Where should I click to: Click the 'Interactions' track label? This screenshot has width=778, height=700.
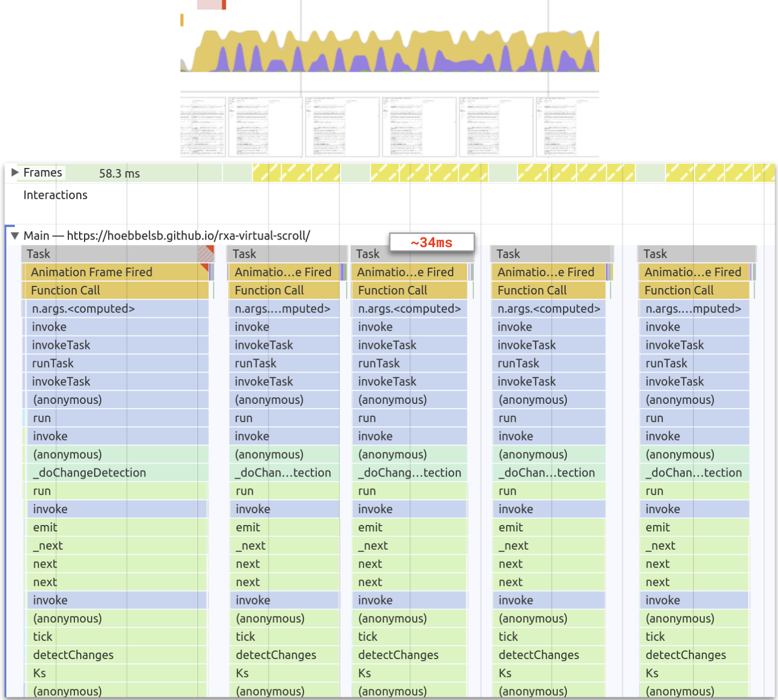55,195
